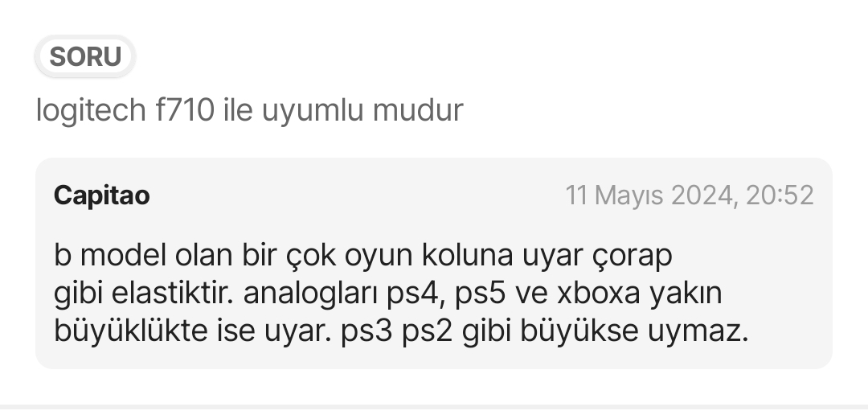The width and height of the screenshot is (868, 411).
Task: Click the 11 Mayıs 2024, 20:52 timestamp
Action: pyautogui.click(x=690, y=195)
